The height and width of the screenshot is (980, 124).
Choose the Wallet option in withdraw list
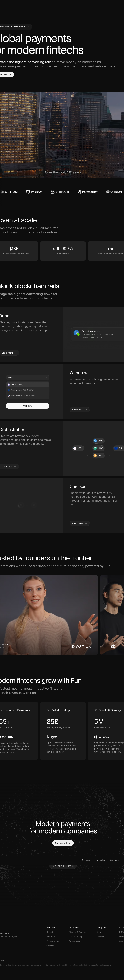point(27,385)
